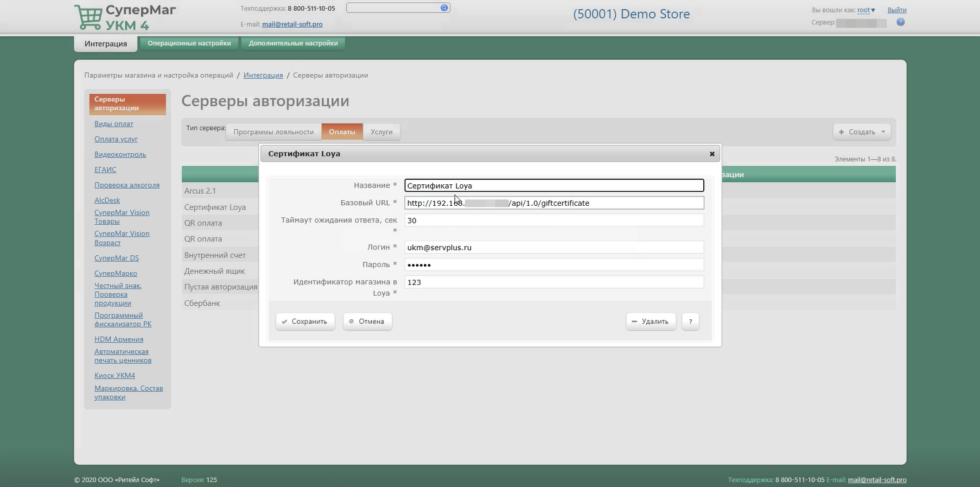Open Дополнительные настройки tab
Viewport: 980px width, 487px height.
293,44
